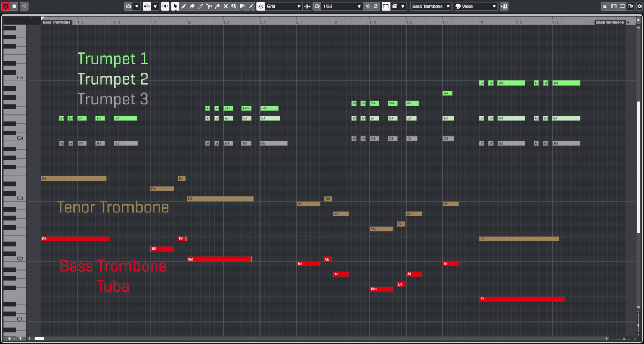Click the camera-shaped icon in the toolbar
The image size is (644, 344).
click(x=128, y=6)
